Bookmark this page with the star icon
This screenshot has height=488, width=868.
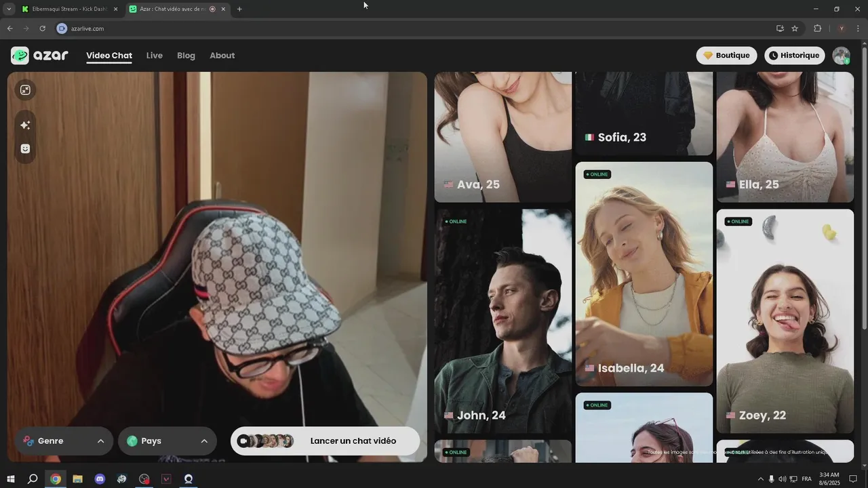pos(795,28)
